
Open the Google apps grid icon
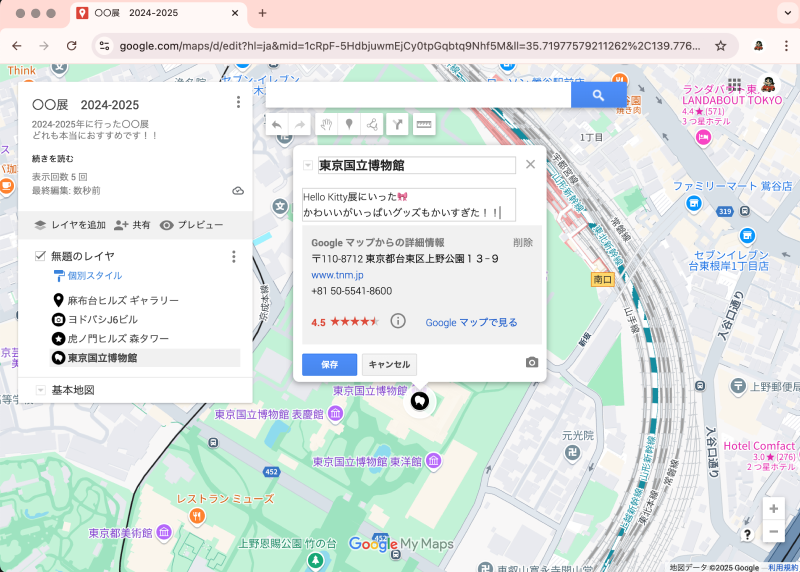[x=735, y=85]
